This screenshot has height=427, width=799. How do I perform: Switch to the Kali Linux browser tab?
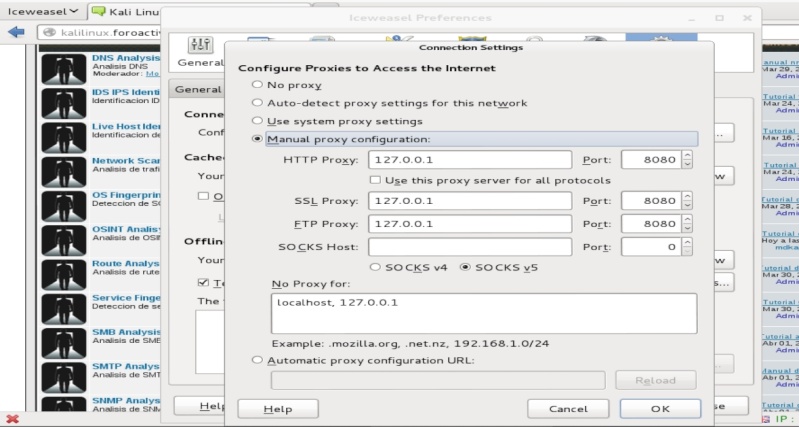click(x=125, y=11)
